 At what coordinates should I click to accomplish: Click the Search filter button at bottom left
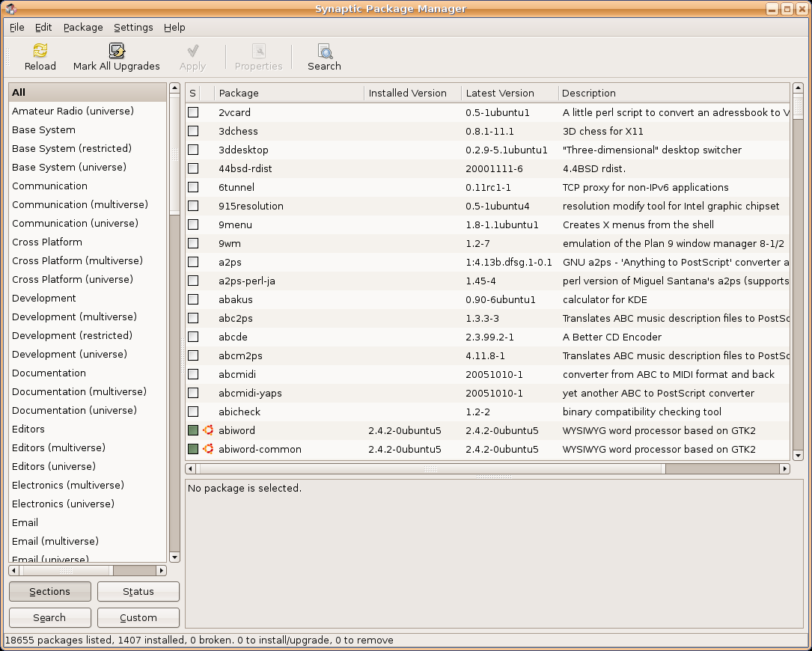[49, 617]
